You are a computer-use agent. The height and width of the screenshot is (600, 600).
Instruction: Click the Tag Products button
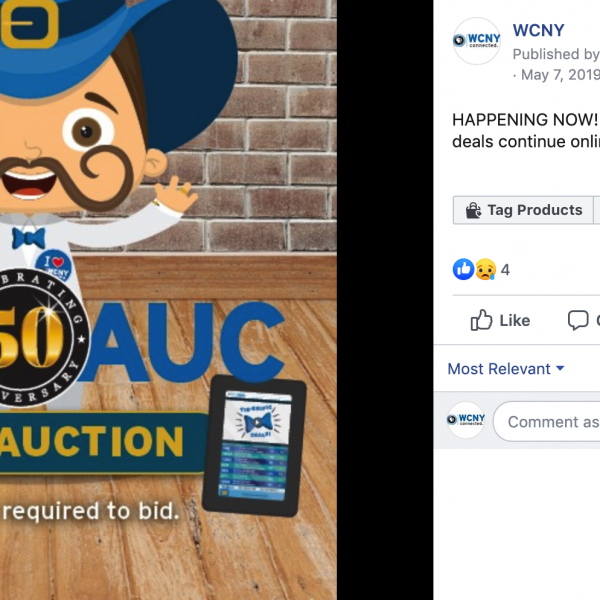(x=523, y=210)
